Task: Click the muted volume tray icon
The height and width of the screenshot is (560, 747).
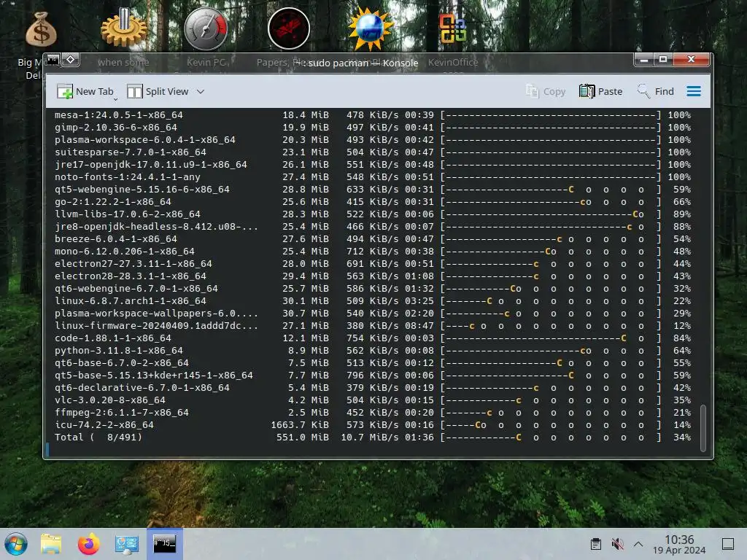Action: (x=617, y=544)
